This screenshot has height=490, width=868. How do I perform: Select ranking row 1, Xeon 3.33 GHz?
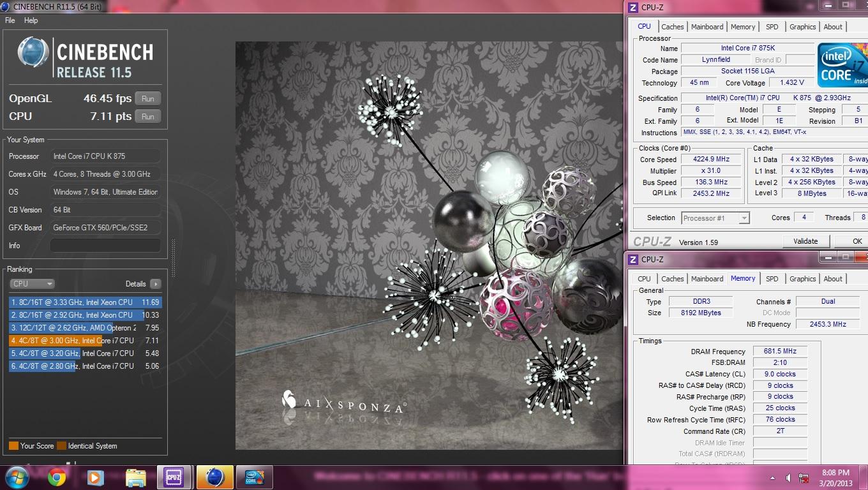point(86,302)
